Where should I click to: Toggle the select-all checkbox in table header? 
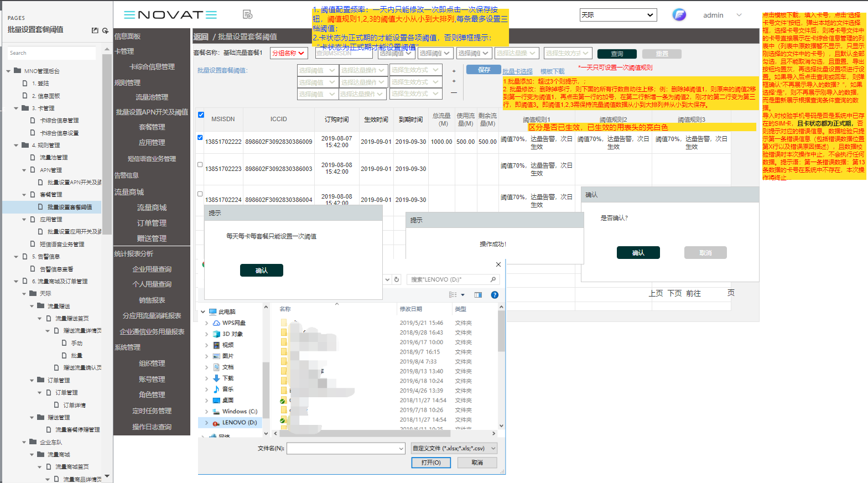(x=201, y=115)
